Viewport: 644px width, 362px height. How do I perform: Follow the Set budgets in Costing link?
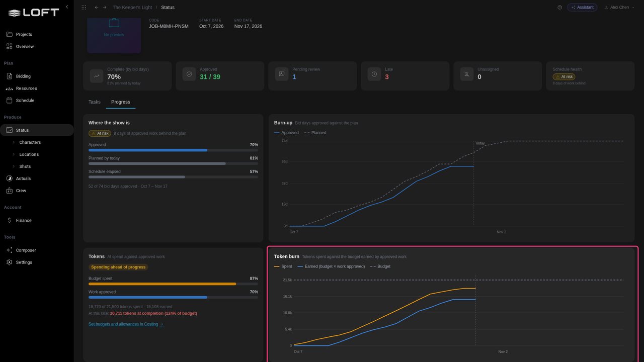tap(126, 324)
